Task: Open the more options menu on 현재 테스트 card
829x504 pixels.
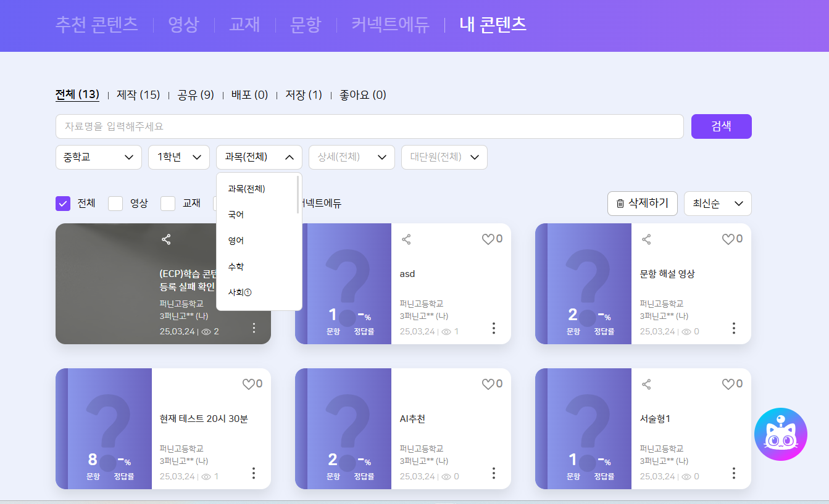Action: pyautogui.click(x=253, y=473)
